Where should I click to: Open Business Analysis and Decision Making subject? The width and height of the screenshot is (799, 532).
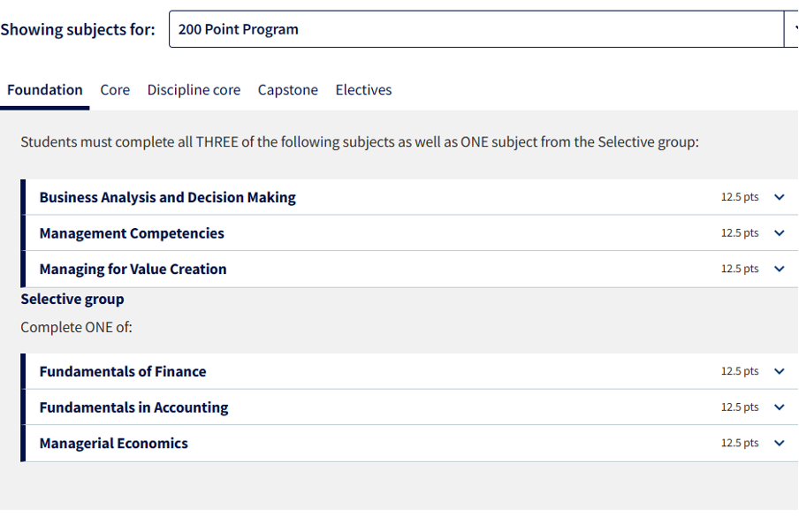167,197
